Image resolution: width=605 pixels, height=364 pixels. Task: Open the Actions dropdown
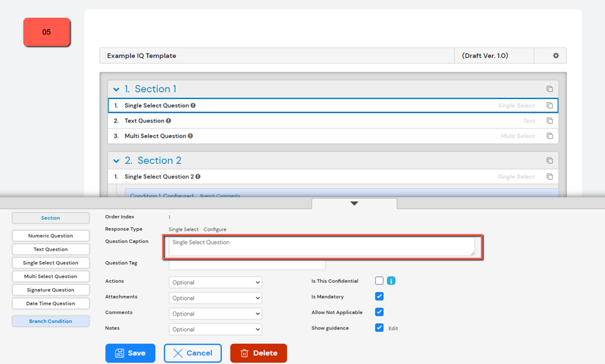(215, 282)
